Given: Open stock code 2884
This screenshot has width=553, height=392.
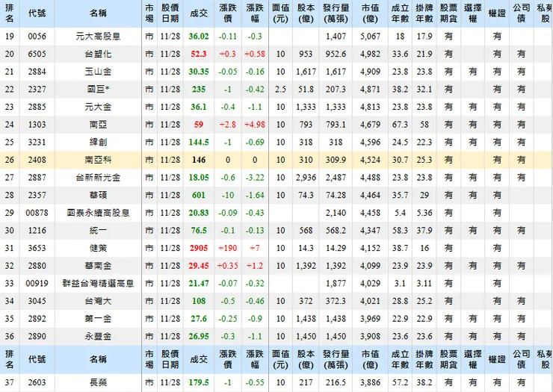Looking at the screenshot, I should point(37,72).
